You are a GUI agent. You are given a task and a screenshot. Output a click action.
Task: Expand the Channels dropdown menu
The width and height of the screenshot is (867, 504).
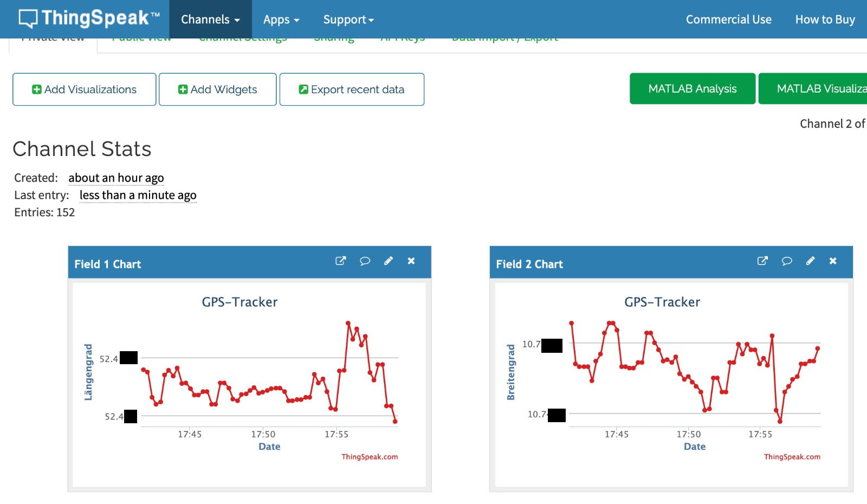click(x=210, y=20)
